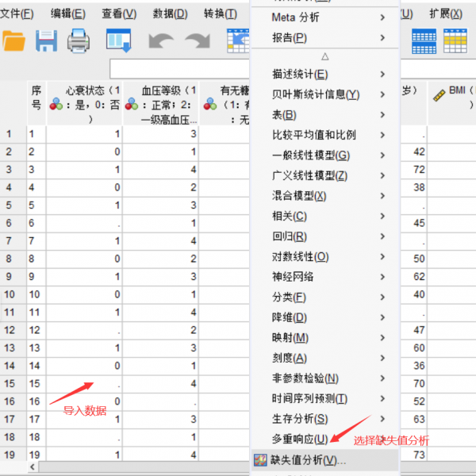Click the Print icon in toolbar

(x=79, y=41)
